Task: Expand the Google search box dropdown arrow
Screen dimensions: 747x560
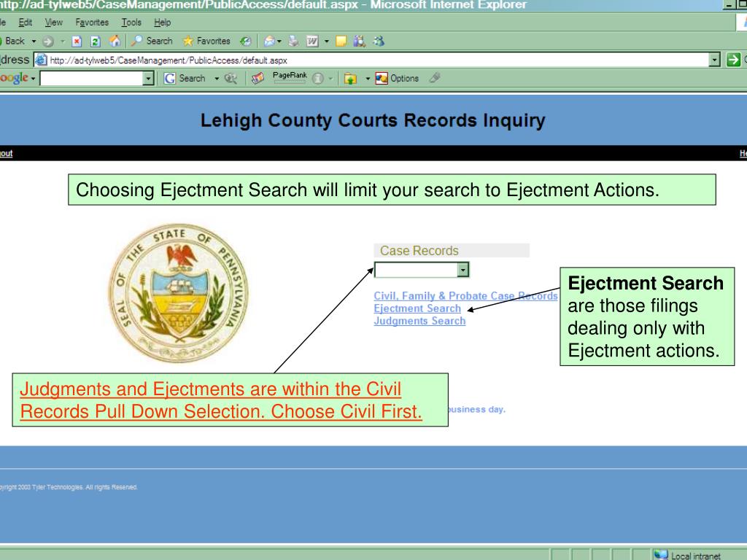Action: click(149, 78)
